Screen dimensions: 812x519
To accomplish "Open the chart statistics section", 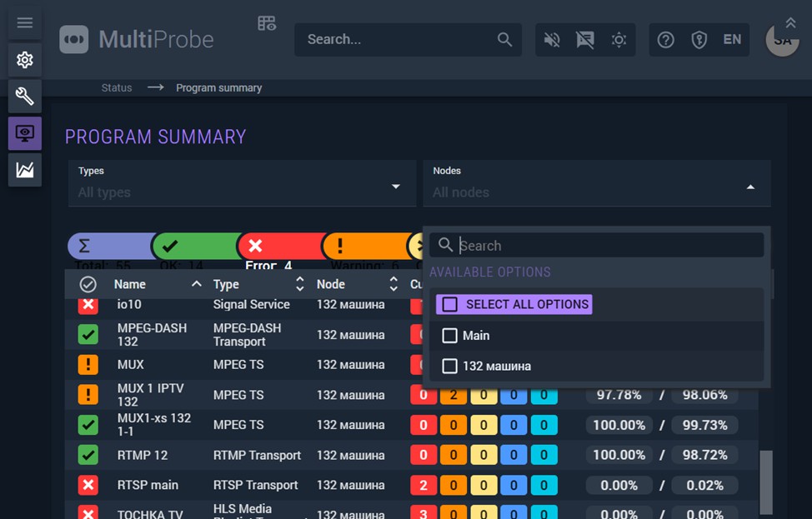I will [25, 170].
